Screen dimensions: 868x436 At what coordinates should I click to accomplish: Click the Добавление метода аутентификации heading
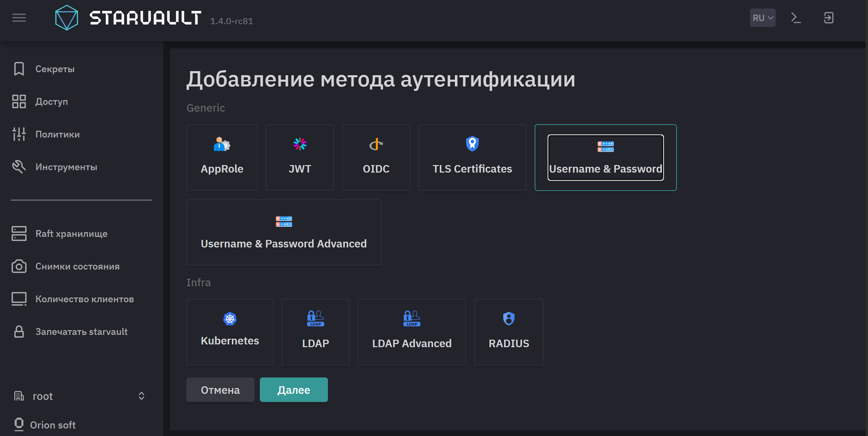381,79
